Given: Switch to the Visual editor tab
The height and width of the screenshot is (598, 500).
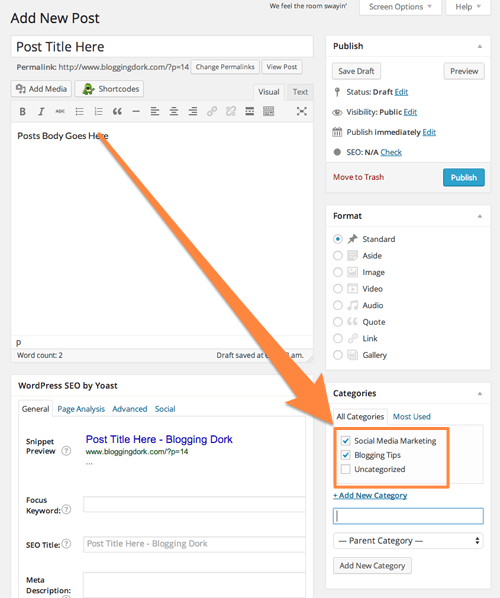Looking at the screenshot, I should (268, 92).
